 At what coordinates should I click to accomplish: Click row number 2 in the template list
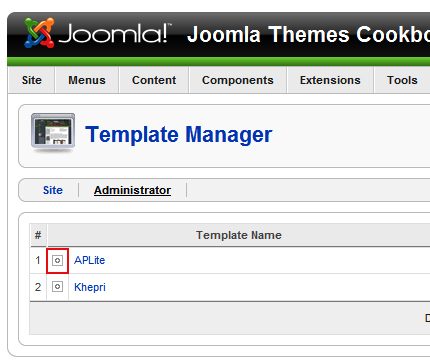click(38, 287)
